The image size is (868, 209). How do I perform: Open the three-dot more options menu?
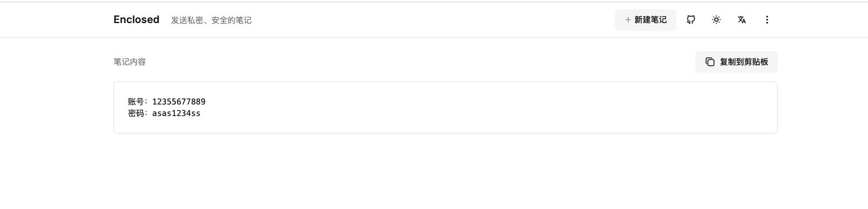pos(767,20)
